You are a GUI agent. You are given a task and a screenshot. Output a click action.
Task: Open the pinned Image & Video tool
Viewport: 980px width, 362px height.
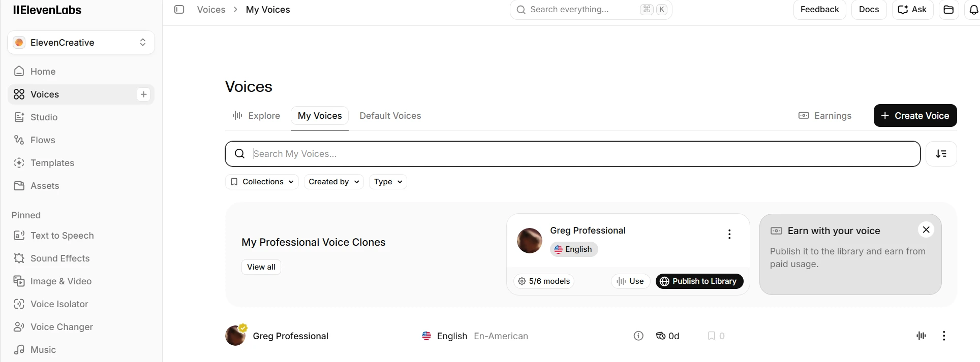[x=81, y=281]
